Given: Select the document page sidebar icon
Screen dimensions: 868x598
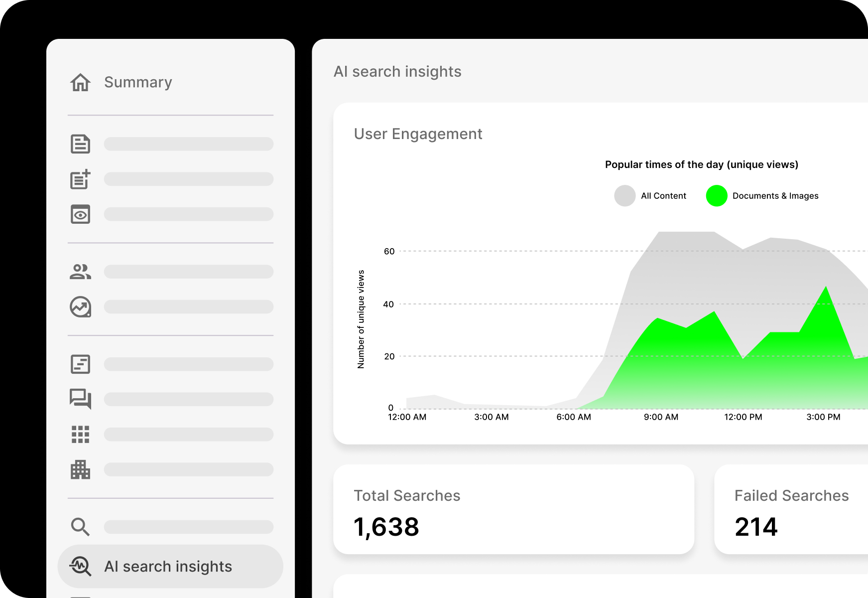Looking at the screenshot, I should (x=80, y=144).
